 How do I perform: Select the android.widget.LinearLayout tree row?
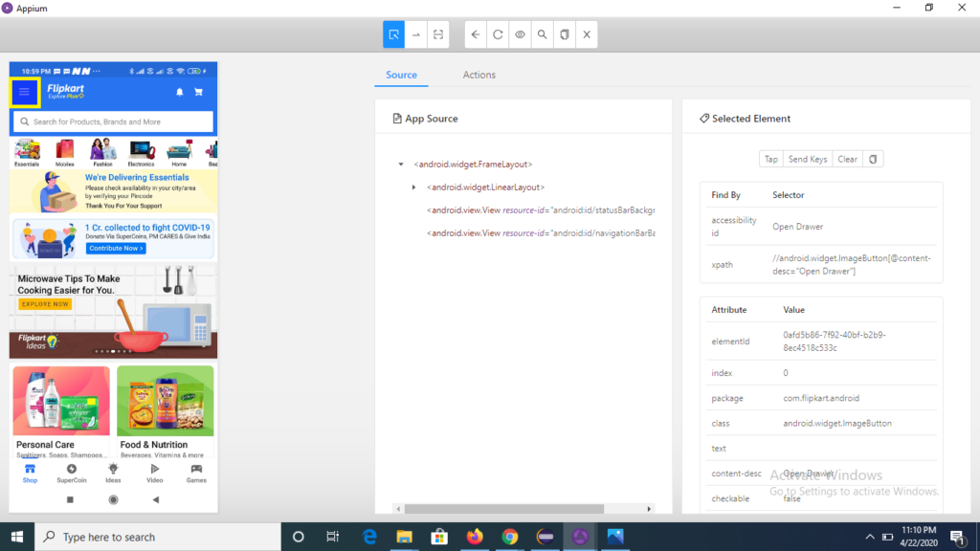485,187
